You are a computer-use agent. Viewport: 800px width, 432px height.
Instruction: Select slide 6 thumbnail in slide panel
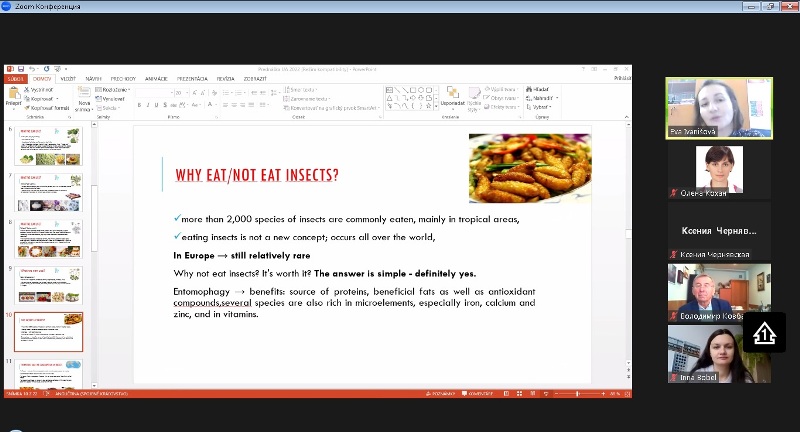(x=48, y=146)
